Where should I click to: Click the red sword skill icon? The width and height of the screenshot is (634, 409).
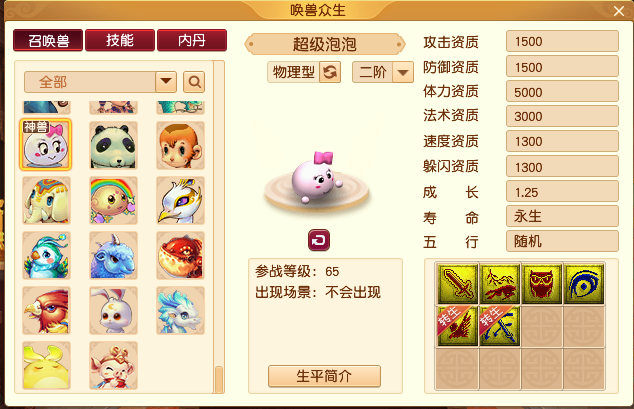(458, 284)
